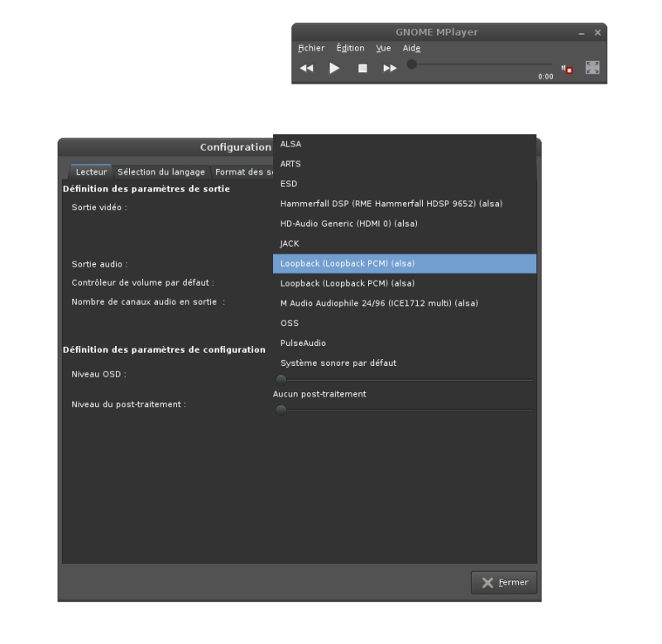Close the GNOME MPlayer window
Screen dimensions: 662x644
(597, 32)
